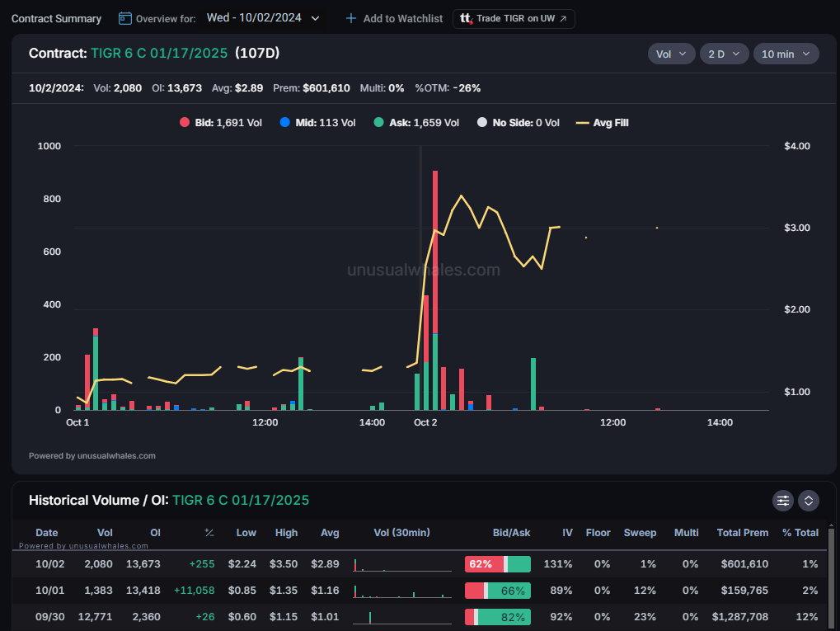Click the 10/01 30min volume sparkline
840x631 pixels.
click(x=401, y=591)
